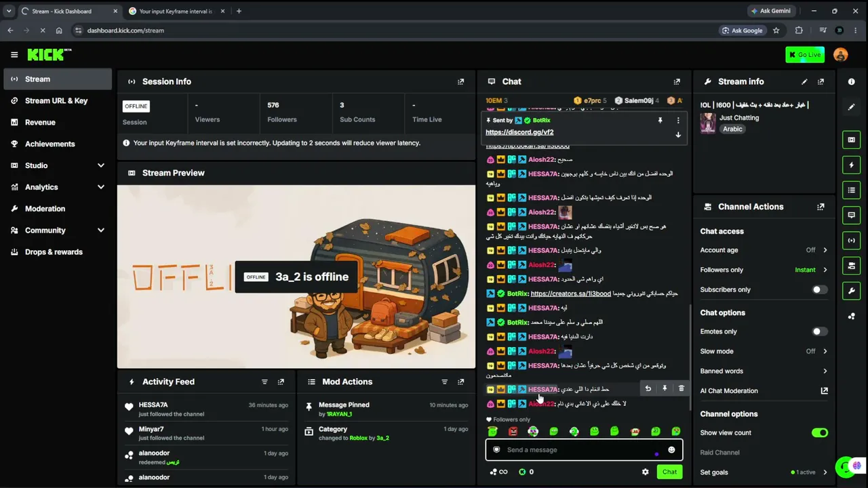Pop out the Channel Actions panel

(821, 207)
